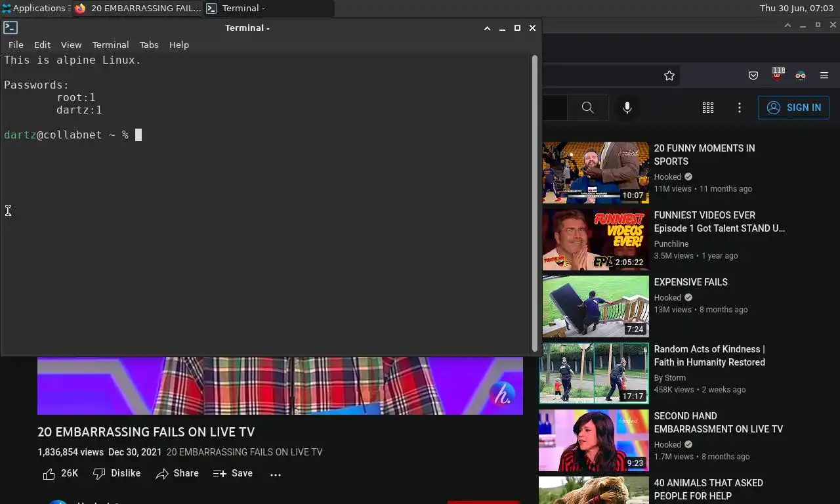Viewport: 840px width, 504px height.
Task: Click the Firefox window rollup arrow
Action: (x=787, y=25)
